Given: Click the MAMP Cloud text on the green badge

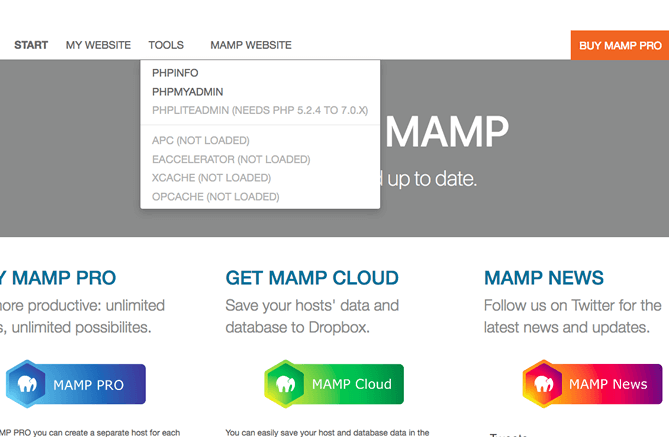Looking at the screenshot, I should pyautogui.click(x=351, y=384).
